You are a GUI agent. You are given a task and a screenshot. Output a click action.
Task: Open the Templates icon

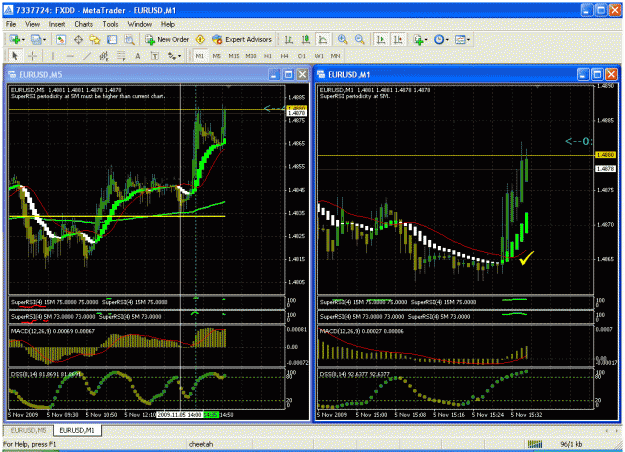click(460, 39)
